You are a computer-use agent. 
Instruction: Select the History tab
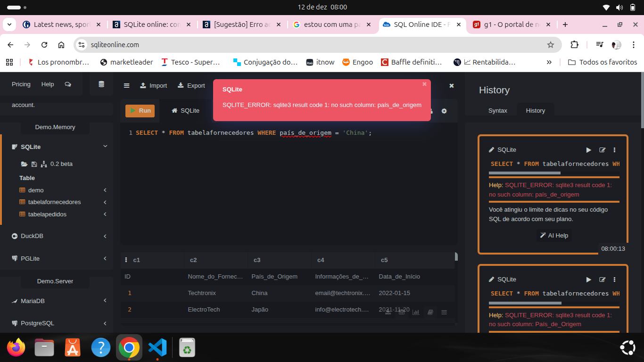(536, 111)
